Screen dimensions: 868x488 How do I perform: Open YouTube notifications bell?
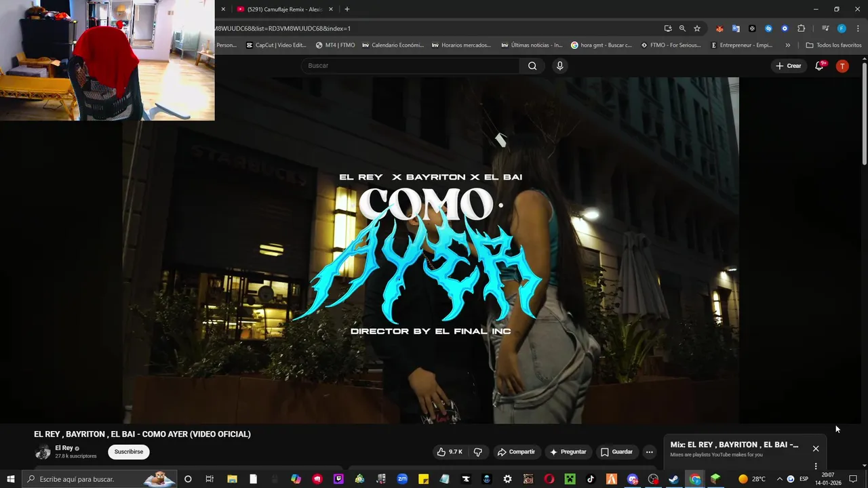click(x=819, y=66)
